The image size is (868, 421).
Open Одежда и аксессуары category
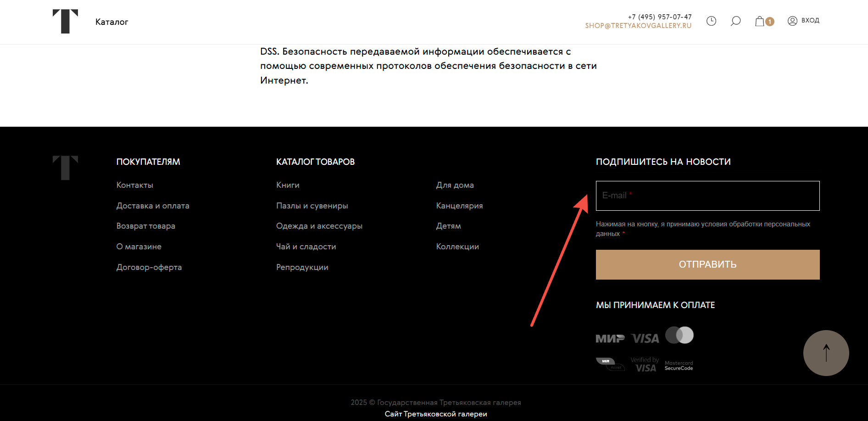click(x=319, y=226)
